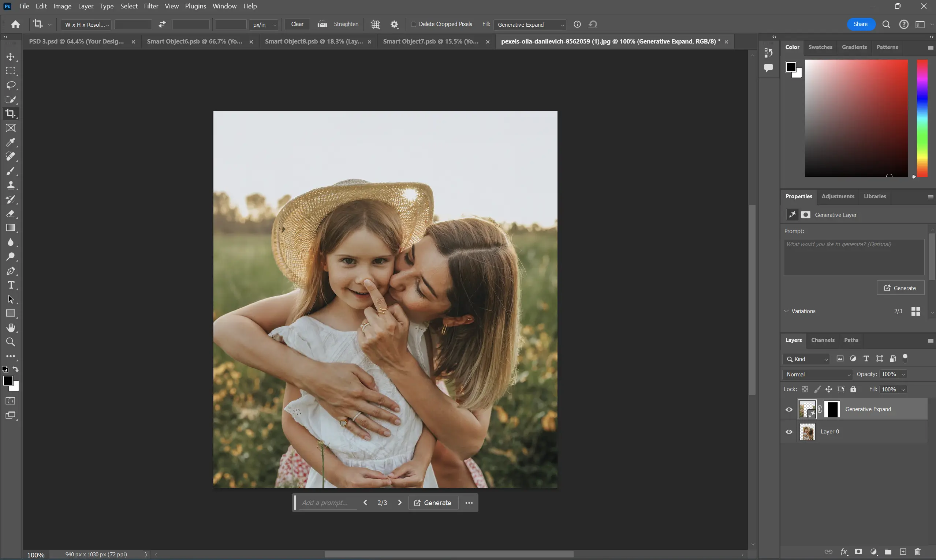936x560 pixels.
Task: Select the Eyedropper tool
Action: [x=11, y=142]
